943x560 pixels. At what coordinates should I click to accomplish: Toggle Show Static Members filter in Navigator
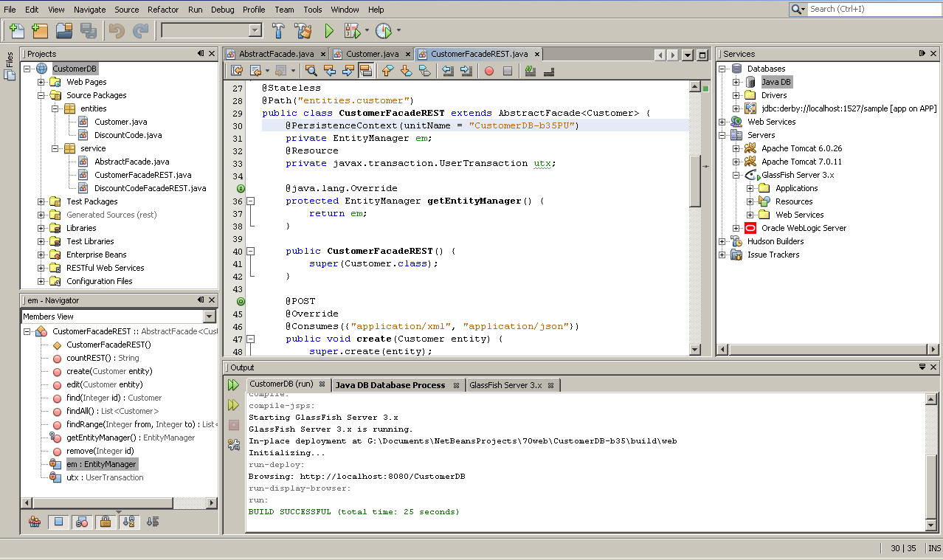[x=82, y=522]
